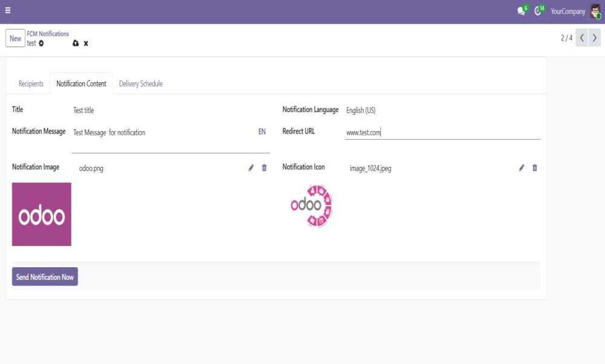Remove the Notification Icon image_1024.jpeg
Screen dimensions: 605x364
535,168
